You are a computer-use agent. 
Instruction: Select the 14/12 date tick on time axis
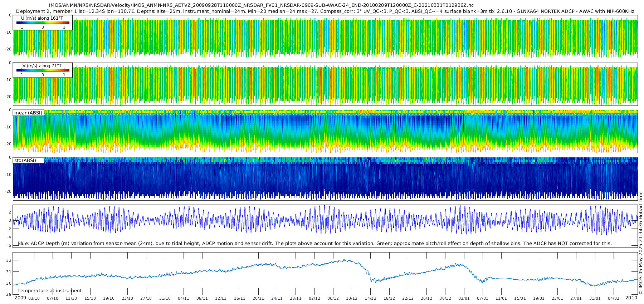click(370, 298)
